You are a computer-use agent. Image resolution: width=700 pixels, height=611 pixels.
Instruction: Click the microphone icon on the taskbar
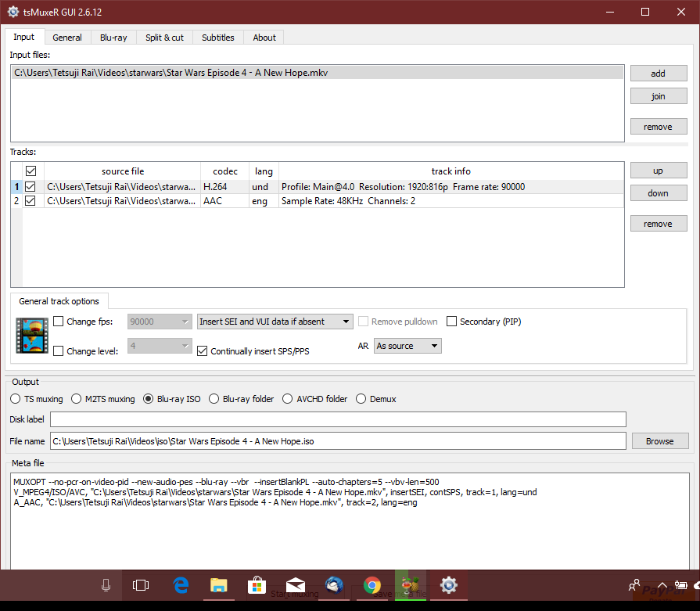106,585
